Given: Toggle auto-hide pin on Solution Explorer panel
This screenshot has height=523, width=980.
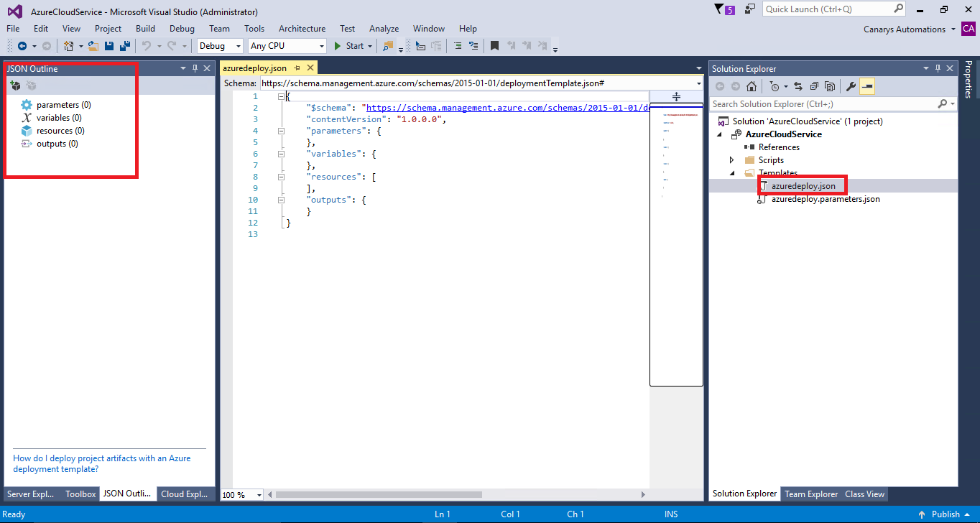Looking at the screenshot, I should pyautogui.click(x=938, y=68).
